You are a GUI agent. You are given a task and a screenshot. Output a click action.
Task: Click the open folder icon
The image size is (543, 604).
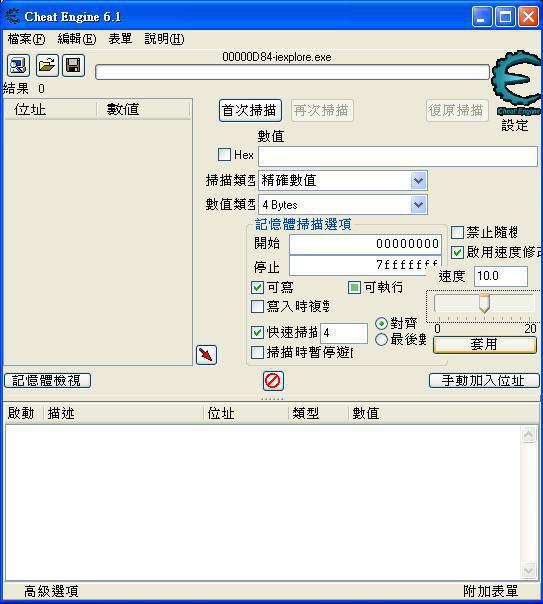[x=47, y=65]
